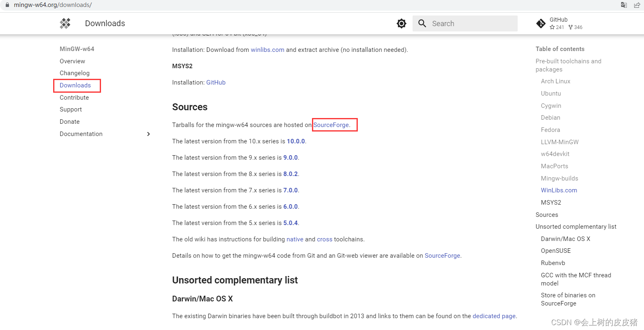Jump to MacPorts section
The height and width of the screenshot is (330, 644).
(x=554, y=166)
